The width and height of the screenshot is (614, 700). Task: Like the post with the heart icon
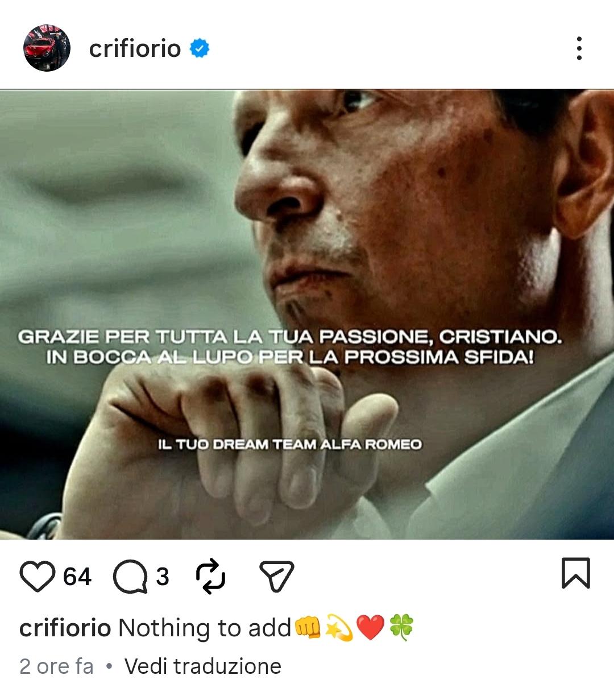pos(38,577)
